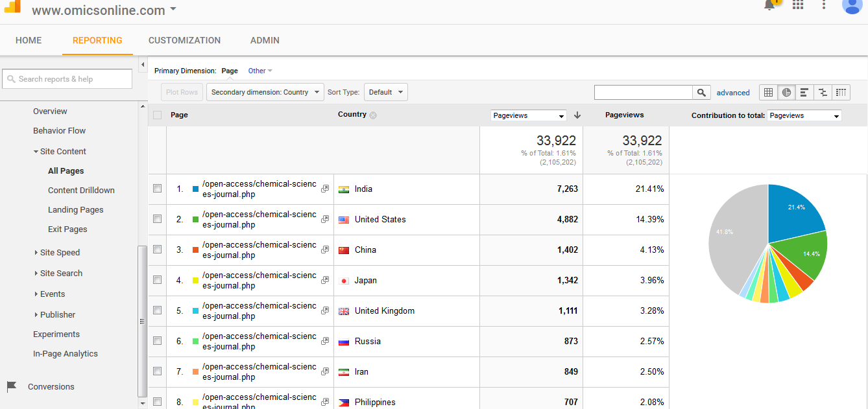Click the Japan flag icon
The height and width of the screenshot is (409, 868).
pyautogui.click(x=344, y=281)
